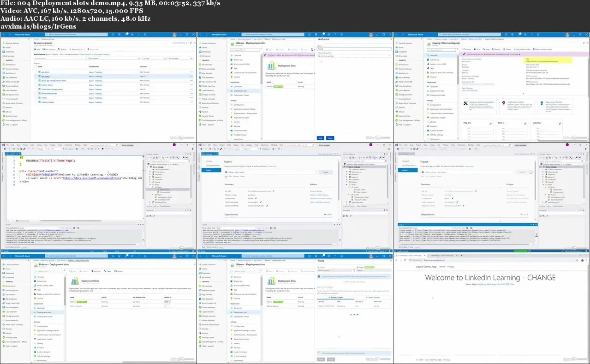Toggle Perform swap with preview in Swap frame
Viewport: 590px width, 364px height.
(x=354, y=282)
